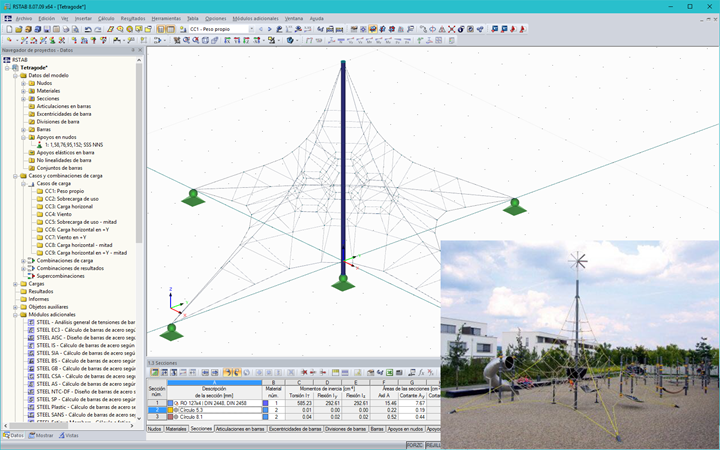Image resolution: width=720 pixels, height=450 pixels.
Task: Switch to Apoyos en nudos table tab
Action: [405, 429]
